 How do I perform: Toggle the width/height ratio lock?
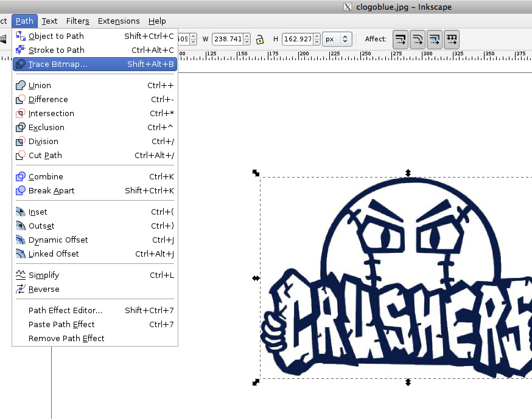(260, 38)
